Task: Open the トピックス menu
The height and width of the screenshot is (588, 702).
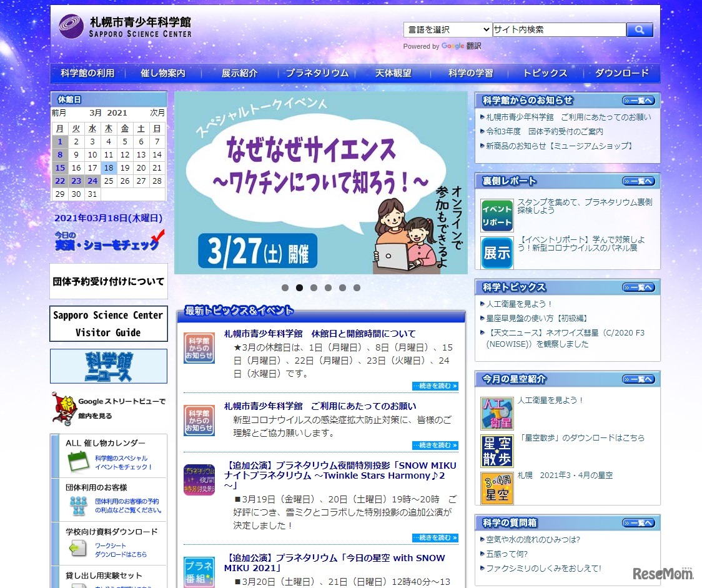Action: [x=545, y=73]
